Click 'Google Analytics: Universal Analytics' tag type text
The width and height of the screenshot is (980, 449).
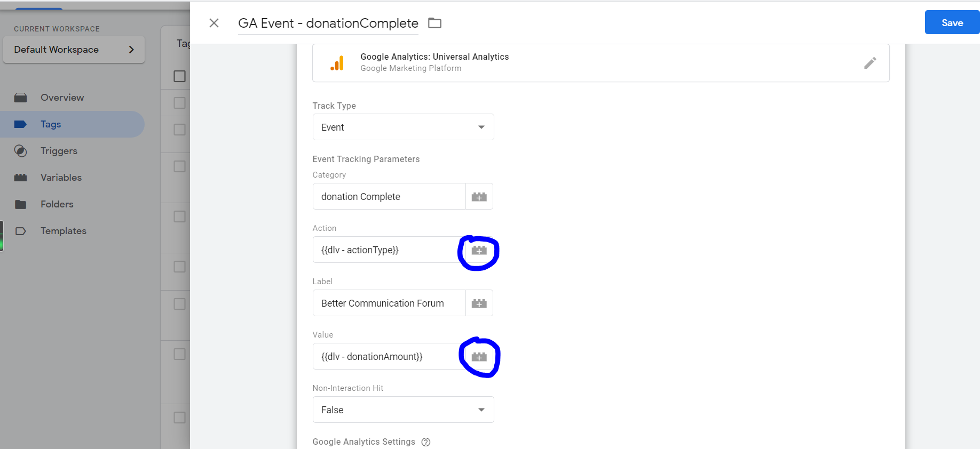[434, 57]
